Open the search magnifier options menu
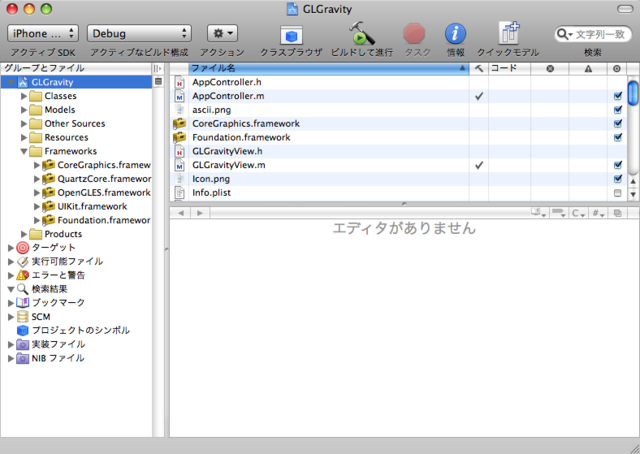Screen dimensions: 640x454 pos(565,34)
